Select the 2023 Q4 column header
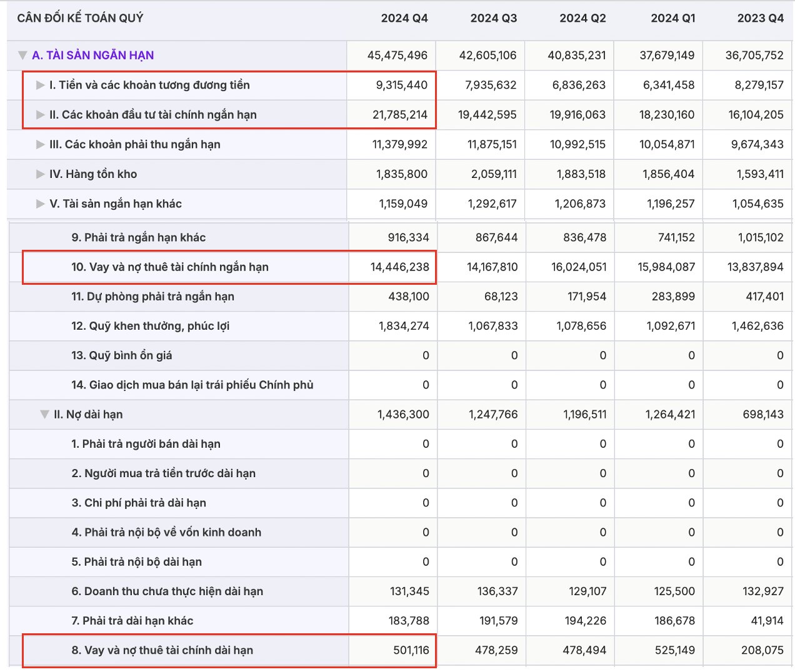Viewport: 795px width, 672px height. tap(760, 18)
